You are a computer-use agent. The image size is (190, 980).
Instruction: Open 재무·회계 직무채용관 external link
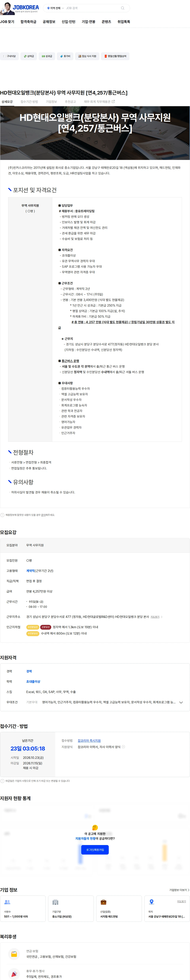coord(99,102)
